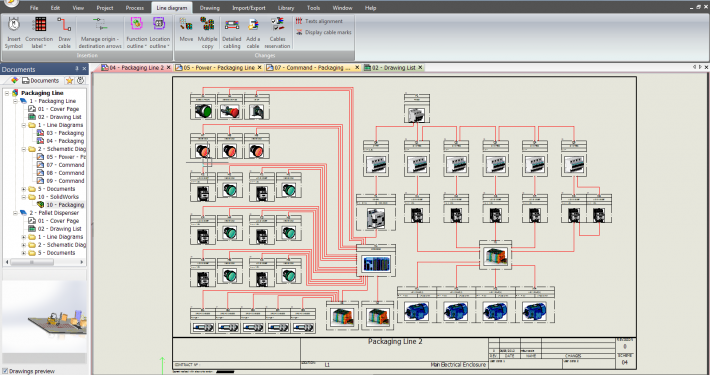Open Location outline dropdown arrow
Screen dimensions: 710x375
168,46
